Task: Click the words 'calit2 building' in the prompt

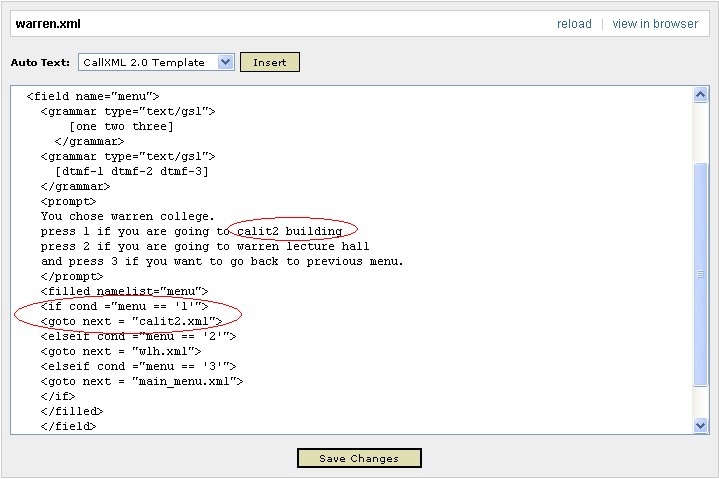Action: pyautogui.click(x=290, y=231)
